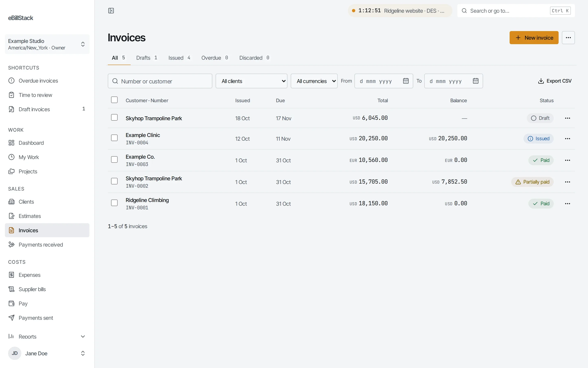This screenshot has width=588, height=368.
Task: Create a New invoice
Action: (534, 38)
